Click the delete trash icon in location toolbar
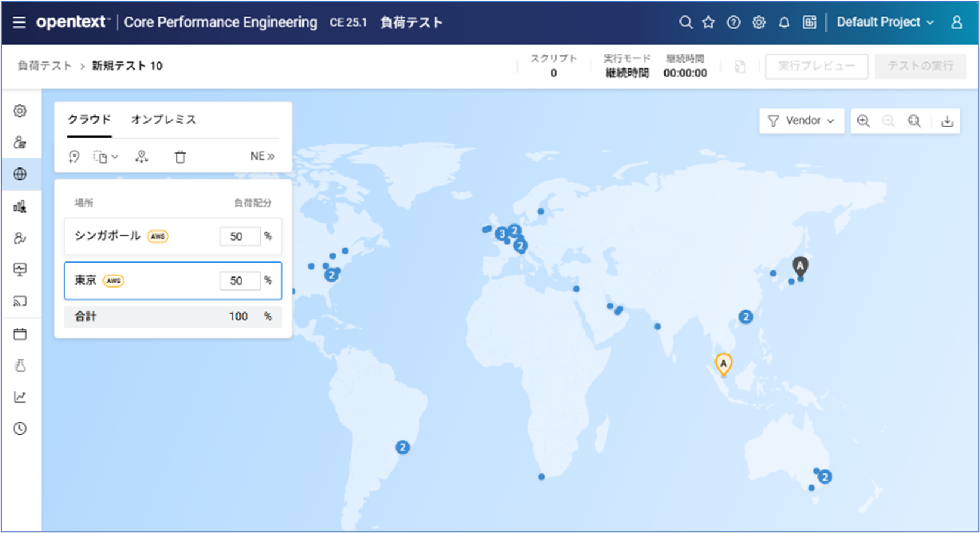The height and width of the screenshot is (533, 980). [180, 157]
